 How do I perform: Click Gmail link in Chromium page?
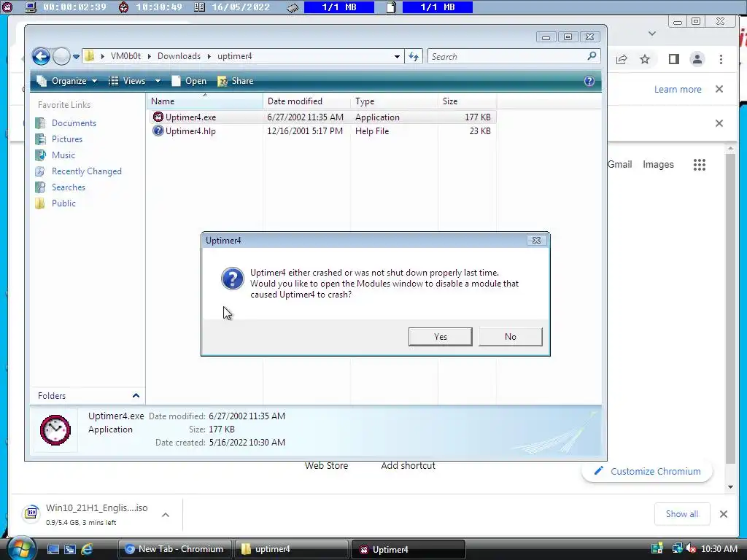620,164
